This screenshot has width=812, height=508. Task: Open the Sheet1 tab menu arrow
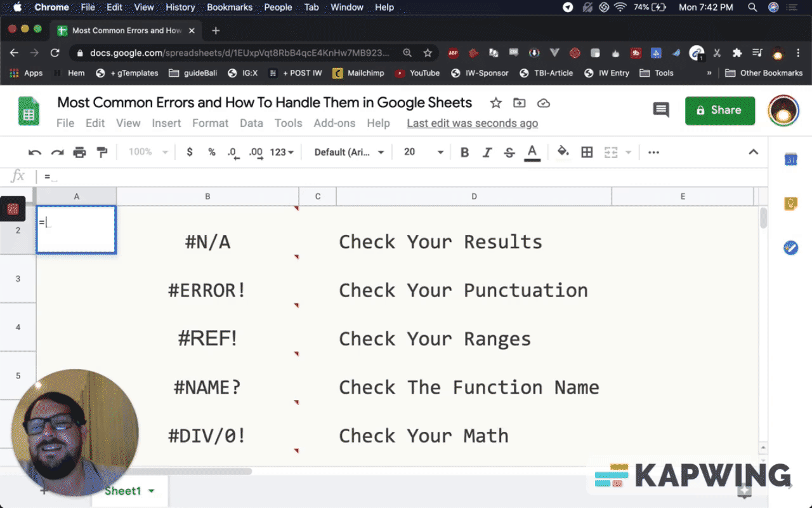click(151, 491)
